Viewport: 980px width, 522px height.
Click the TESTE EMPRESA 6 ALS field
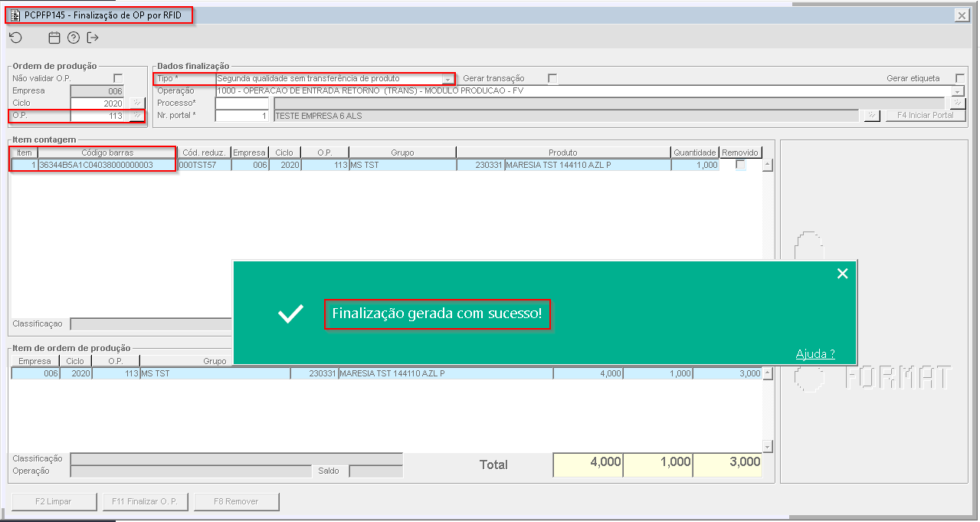pos(566,116)
